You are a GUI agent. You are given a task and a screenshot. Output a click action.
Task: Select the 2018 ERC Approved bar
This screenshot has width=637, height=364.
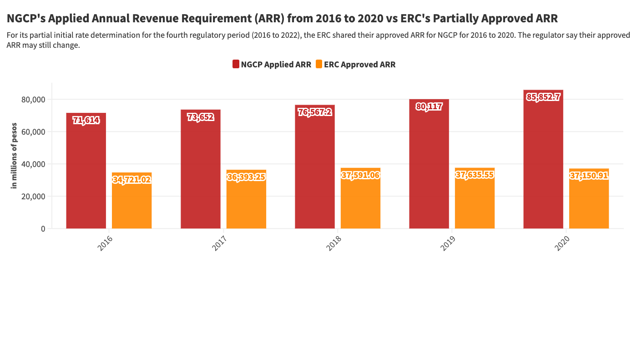[360, 198]
